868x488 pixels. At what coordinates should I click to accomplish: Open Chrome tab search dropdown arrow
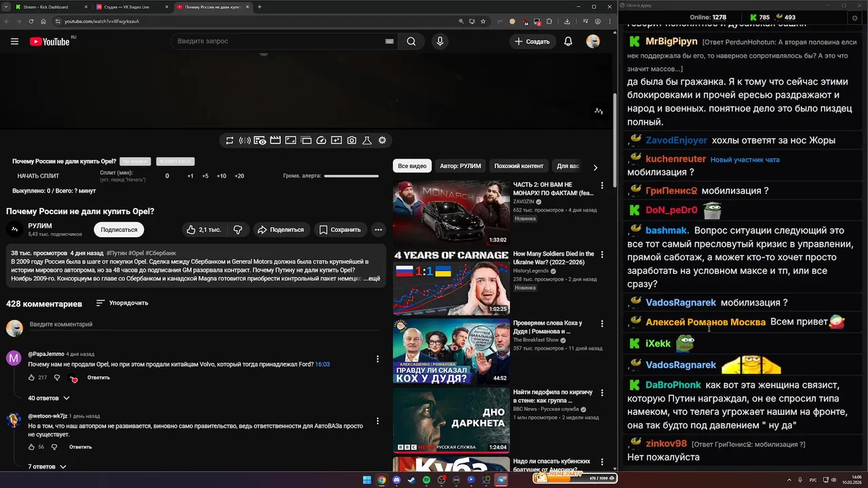tap(7, 7)
